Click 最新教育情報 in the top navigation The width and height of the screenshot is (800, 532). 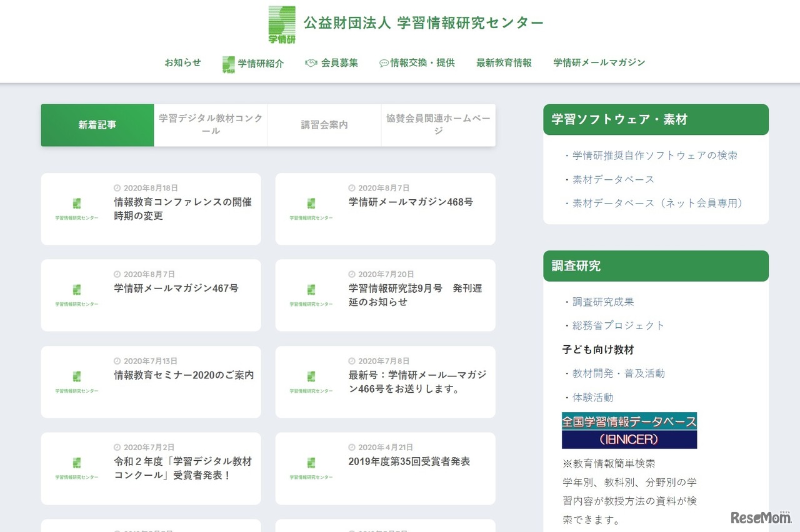[504, 62]
